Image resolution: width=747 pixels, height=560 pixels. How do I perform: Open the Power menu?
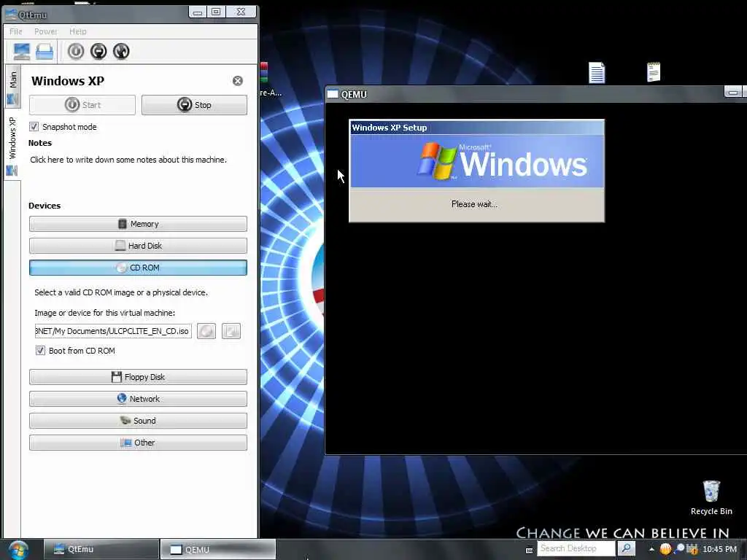(45, 31)
